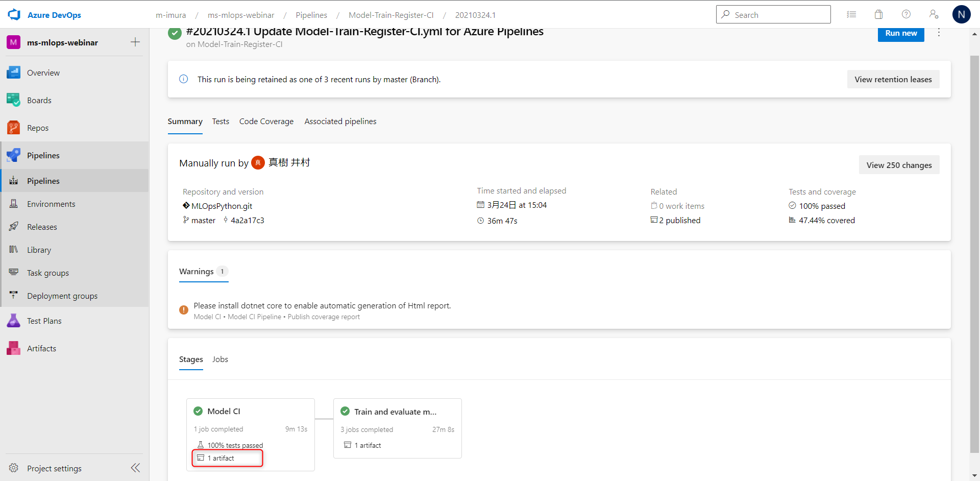Click the ms-mlops-webinar project avatar
The height and width of the screenshot is (481, 980).
[14, 42]
